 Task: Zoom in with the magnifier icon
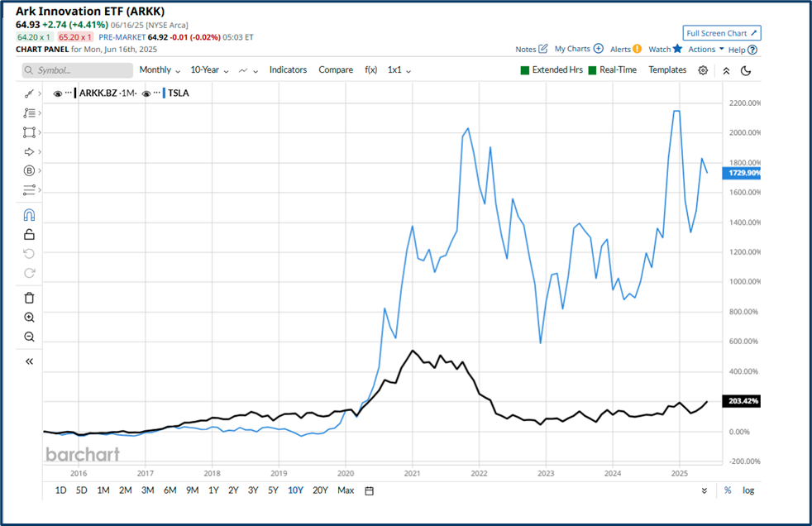29,317
